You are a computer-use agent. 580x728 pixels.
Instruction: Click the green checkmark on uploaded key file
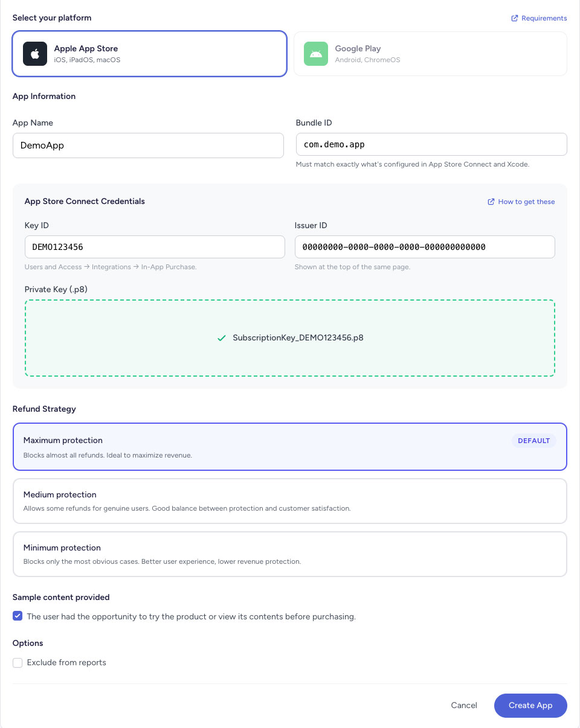(x=221, y=338)
